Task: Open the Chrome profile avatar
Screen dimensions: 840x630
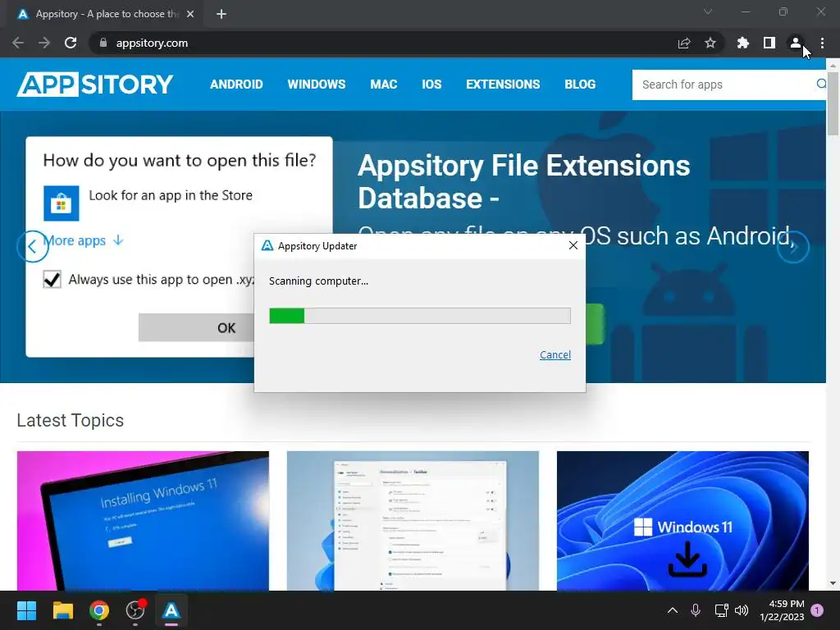Action: (x=796, y=43)
